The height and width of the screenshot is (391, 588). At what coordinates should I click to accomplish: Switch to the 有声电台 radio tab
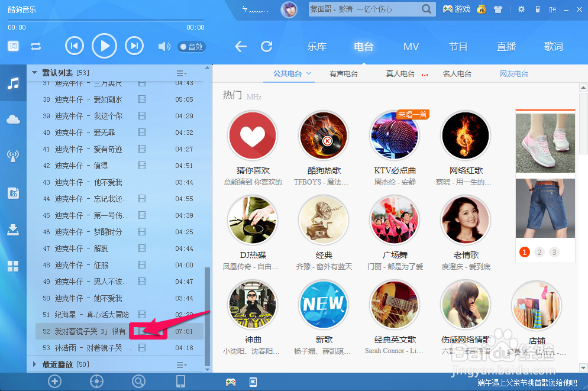pos(345,73)
